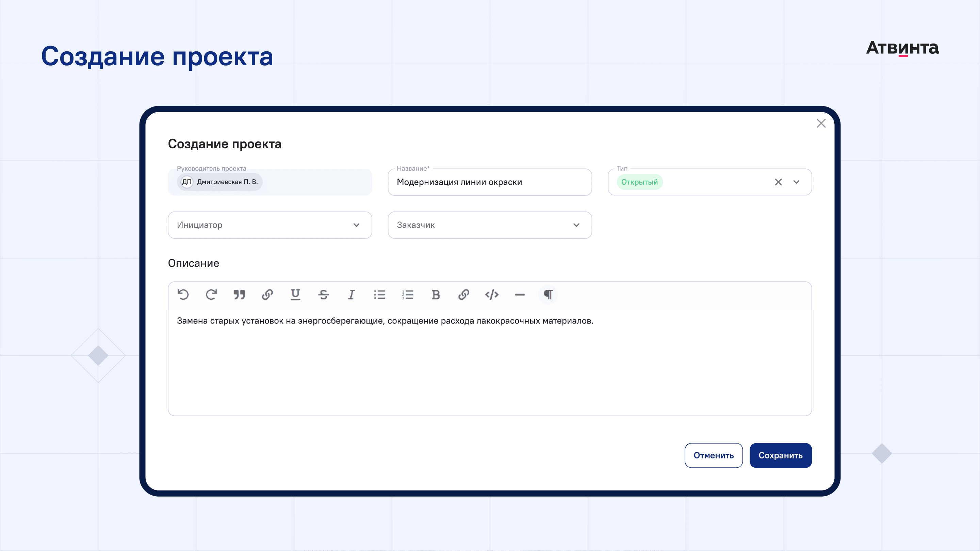The image size is (980, 551).
Task: Insert a numbered list
Action: point(407,295)
